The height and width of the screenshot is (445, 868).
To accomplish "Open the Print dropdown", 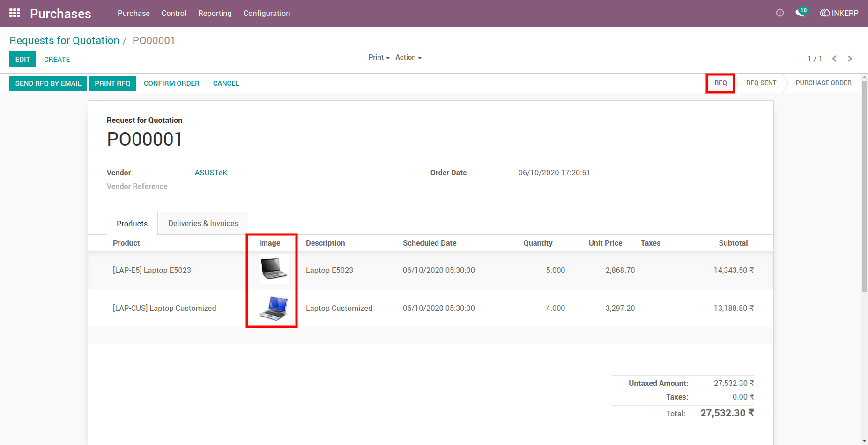I will 379,57.
